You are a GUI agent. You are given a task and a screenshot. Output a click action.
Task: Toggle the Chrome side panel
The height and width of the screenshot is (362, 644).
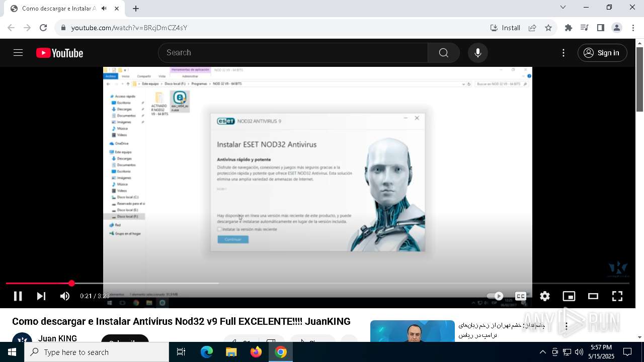(x=600, y=28)
